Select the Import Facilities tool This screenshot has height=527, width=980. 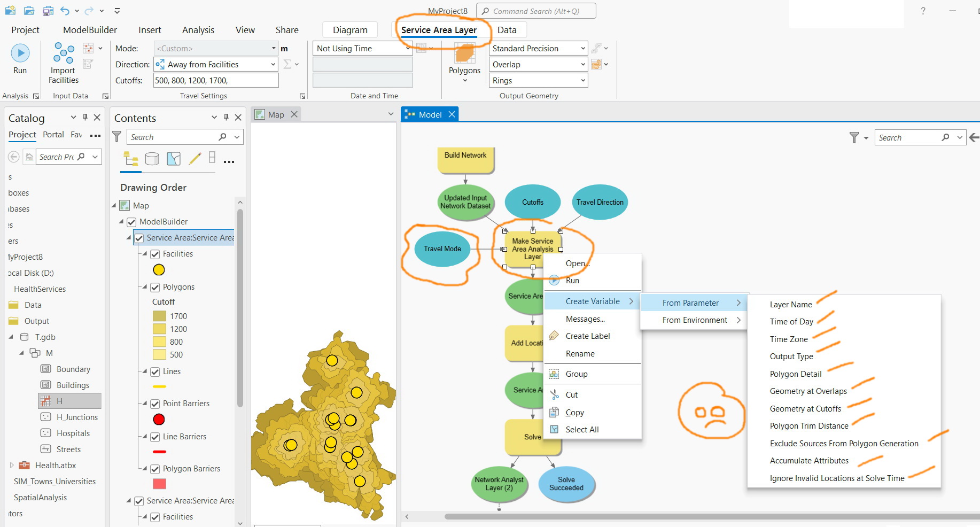pos(63,60)
